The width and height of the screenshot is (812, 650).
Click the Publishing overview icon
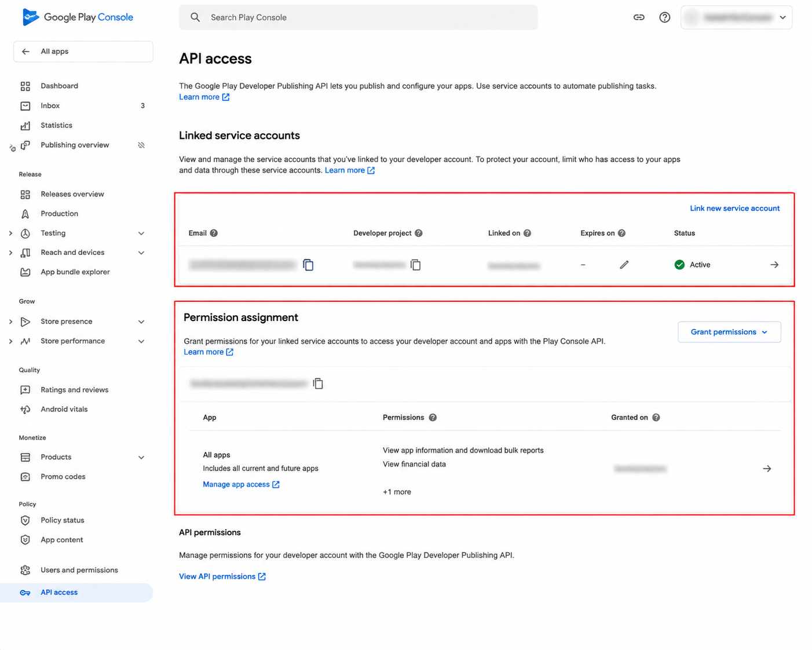pyautogui.click(x=25, y=145)
